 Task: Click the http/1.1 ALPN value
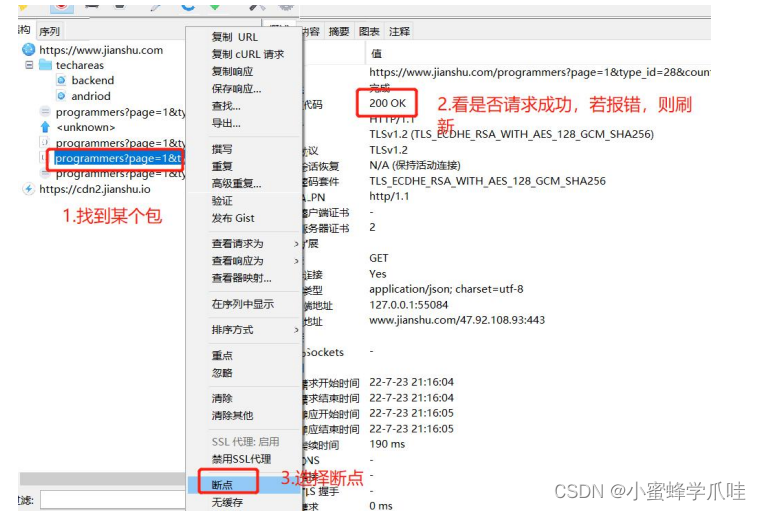(389, 197)
